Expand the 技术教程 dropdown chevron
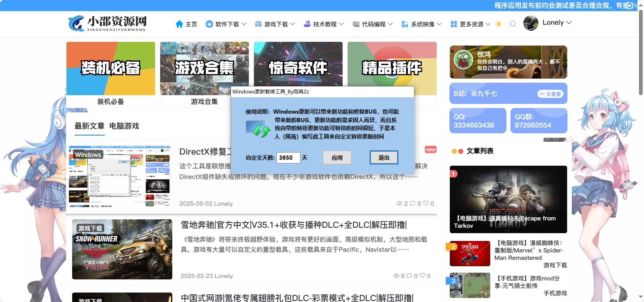The width and height of the screenshot is (644, 302). pyautogui.click(x=342, y=24)
